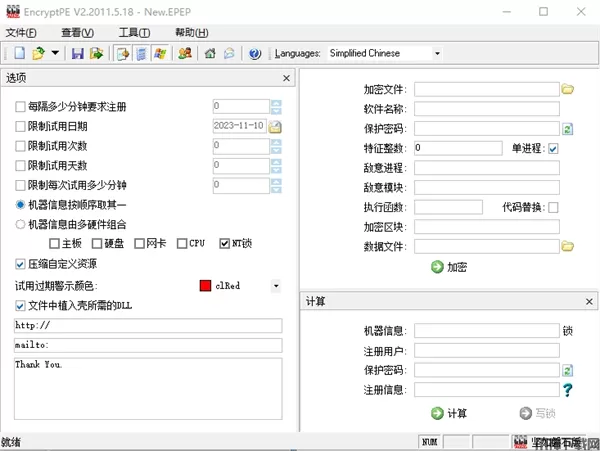Image resolution: width=600 pixels, height=451 pixels.
Task: Click the green 计算 calculate button
Action: (x=448, y=413)
